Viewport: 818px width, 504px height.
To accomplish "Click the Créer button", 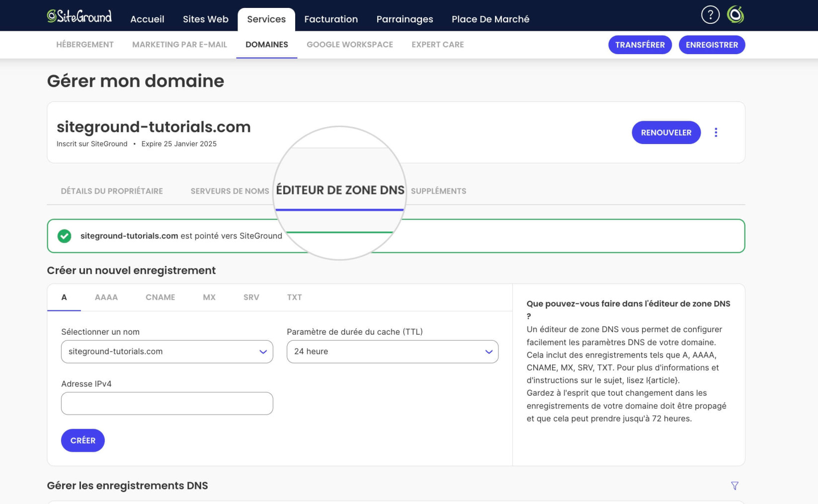I will 83,440.
